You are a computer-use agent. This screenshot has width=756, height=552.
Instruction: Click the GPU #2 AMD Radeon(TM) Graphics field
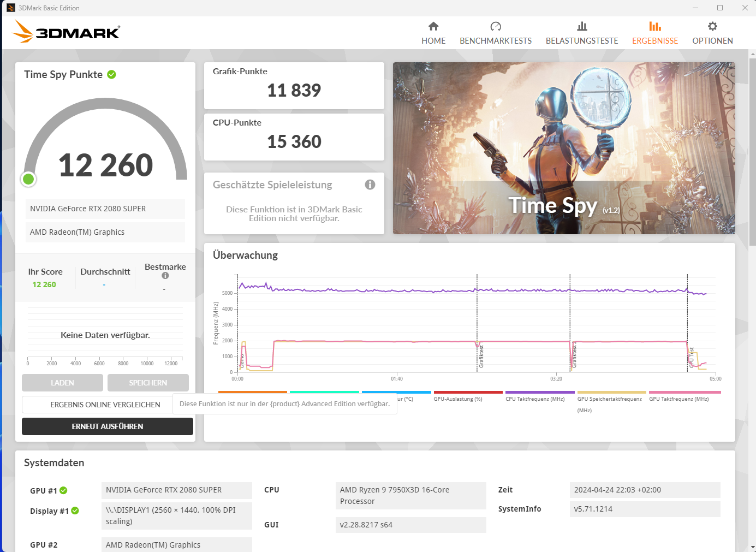pyautogui.click(x=177, y=545)
